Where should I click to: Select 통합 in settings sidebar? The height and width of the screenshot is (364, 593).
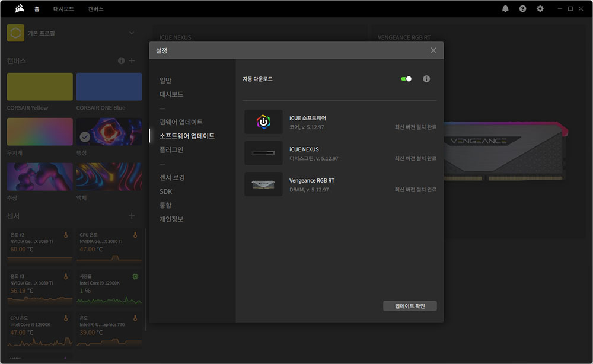[165, 205]
